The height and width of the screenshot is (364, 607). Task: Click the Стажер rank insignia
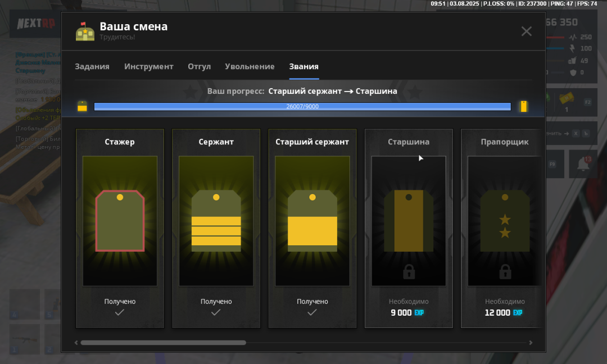tap(120, 221)
